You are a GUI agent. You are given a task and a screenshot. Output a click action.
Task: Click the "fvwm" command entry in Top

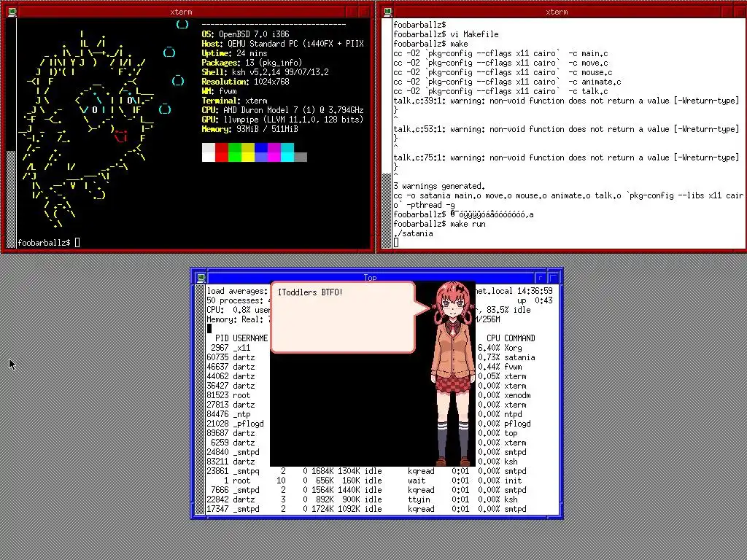pos(513,367)
